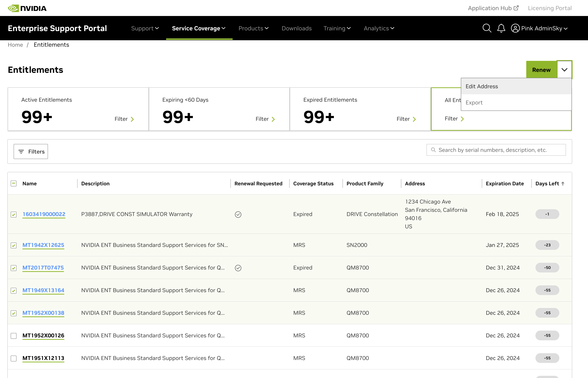Viewport: 588px width, 378px height.
Task: Click the Active Entitlements filter arrow
Action: 132,119
